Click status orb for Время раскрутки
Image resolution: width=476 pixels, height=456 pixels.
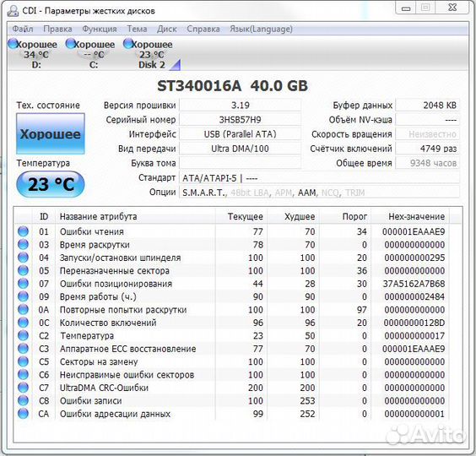coord(23,245)
